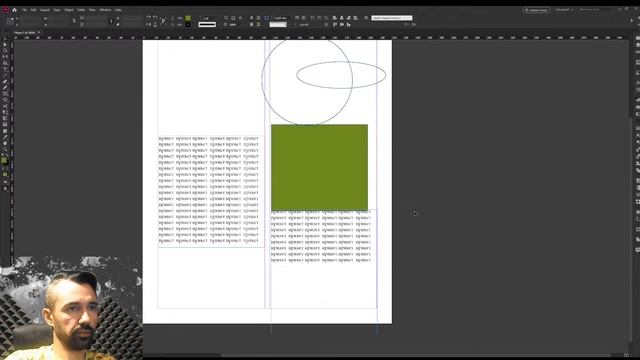Select the Direct Selection tool
Image resolution: width=640 pixels, height=360 pixels.
coord(5,44)
